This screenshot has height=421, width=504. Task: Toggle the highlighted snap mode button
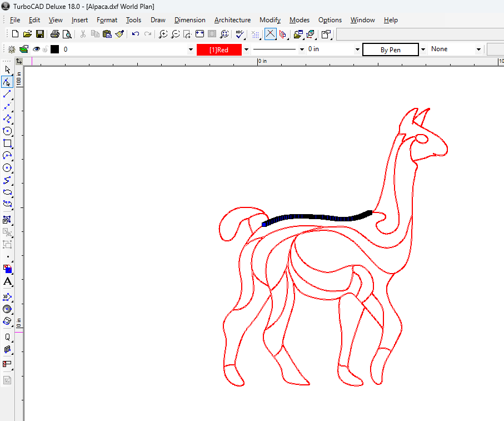(270, 34)
